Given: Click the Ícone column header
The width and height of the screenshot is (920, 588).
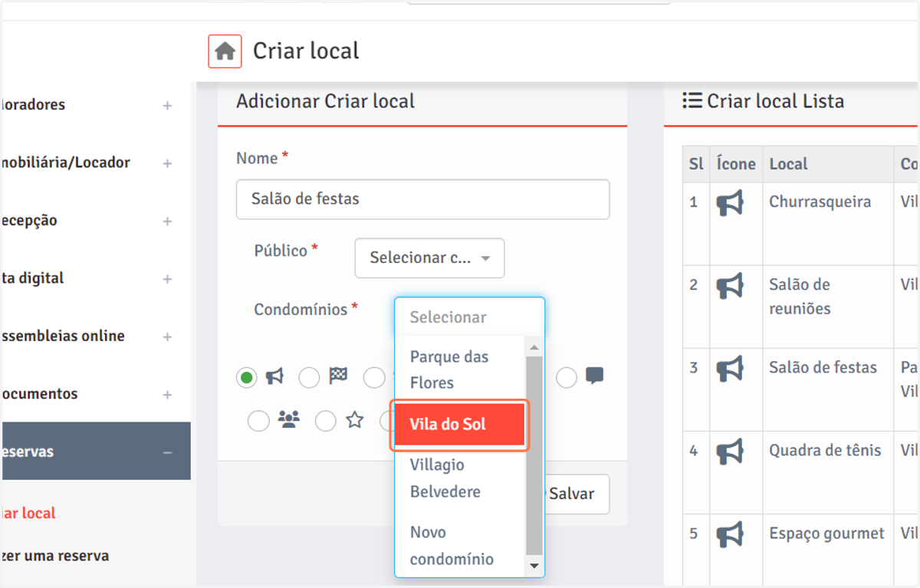Looking at the screenshot, I should point(736,164).
